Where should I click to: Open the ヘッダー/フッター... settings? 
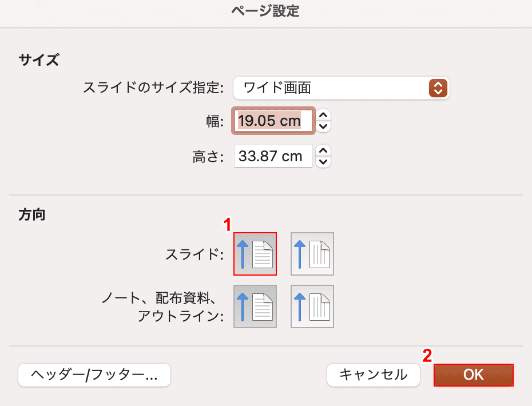coord(94,375)
